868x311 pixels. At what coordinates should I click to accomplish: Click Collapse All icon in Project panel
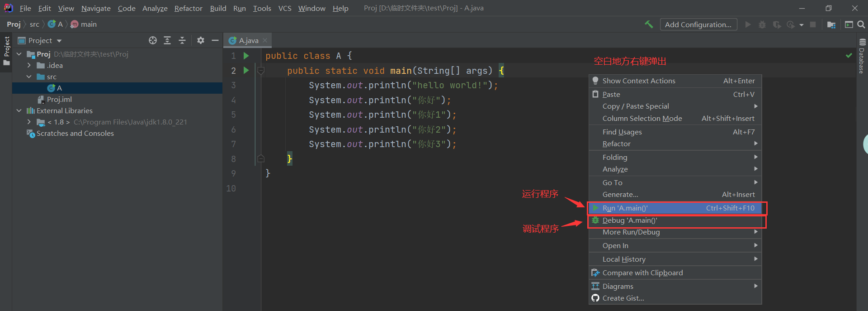point(182,40)
